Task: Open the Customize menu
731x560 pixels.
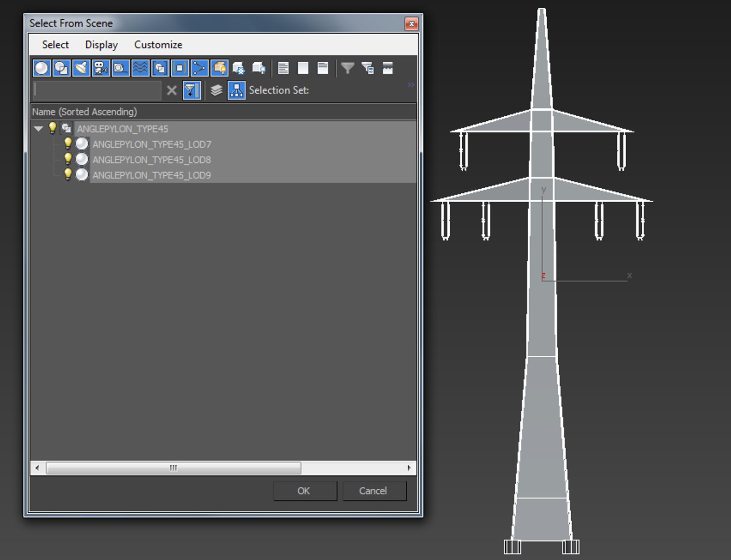Action: [158, 45]
